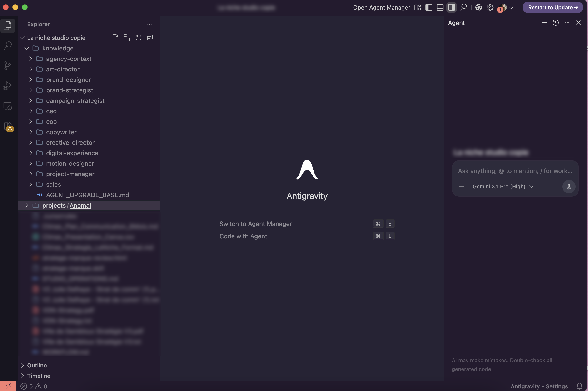Expand the copywriter folder
Viewport: 588px width, 391px height.
click(30, 132)
